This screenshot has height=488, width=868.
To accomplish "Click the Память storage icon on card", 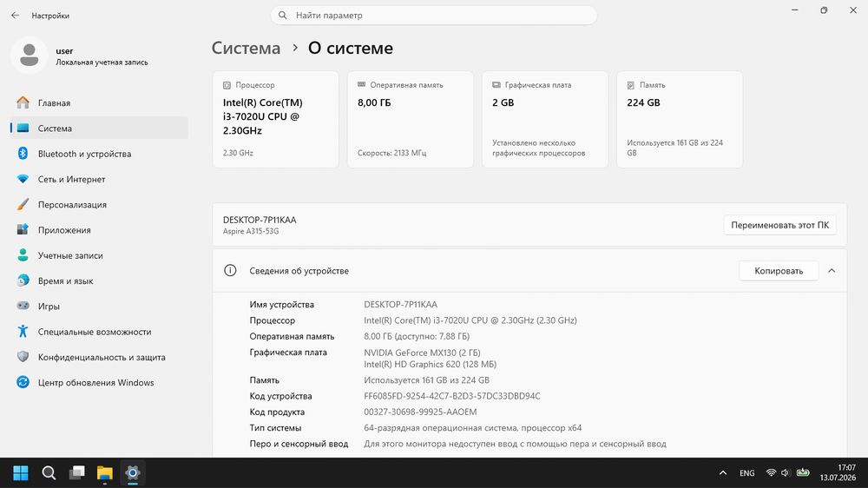I will [630, 85].
